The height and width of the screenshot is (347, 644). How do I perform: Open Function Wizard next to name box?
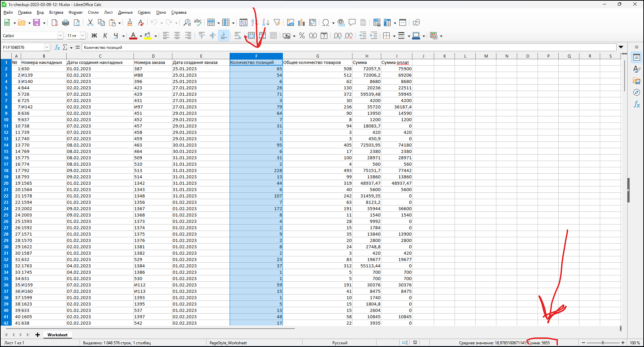coord(57,48)
